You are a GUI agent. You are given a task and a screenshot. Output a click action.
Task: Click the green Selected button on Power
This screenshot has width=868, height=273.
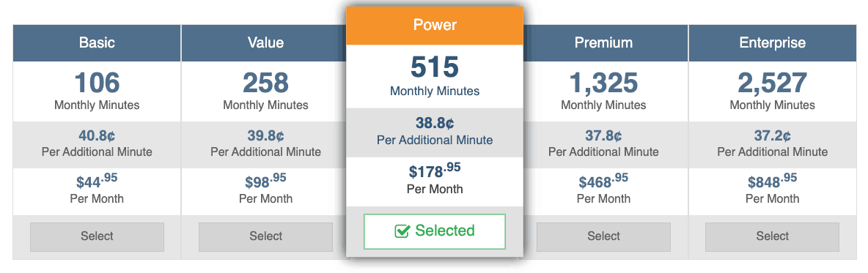[435, 231]
